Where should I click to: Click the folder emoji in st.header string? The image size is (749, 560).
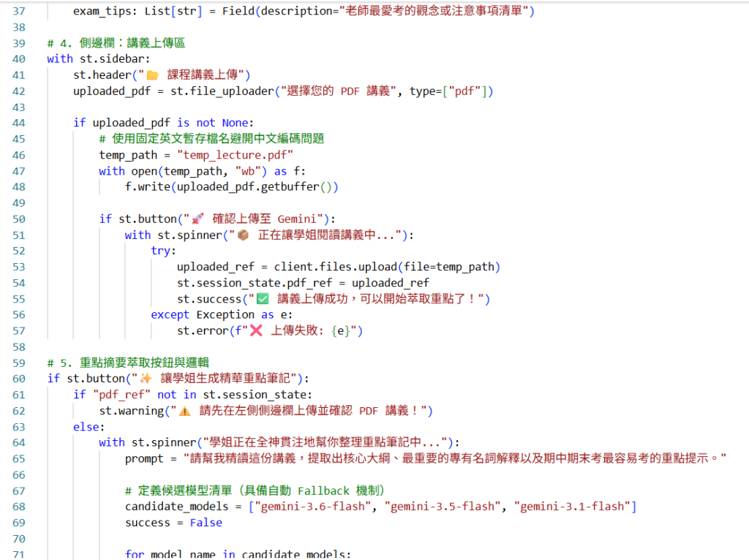(152, 75)
